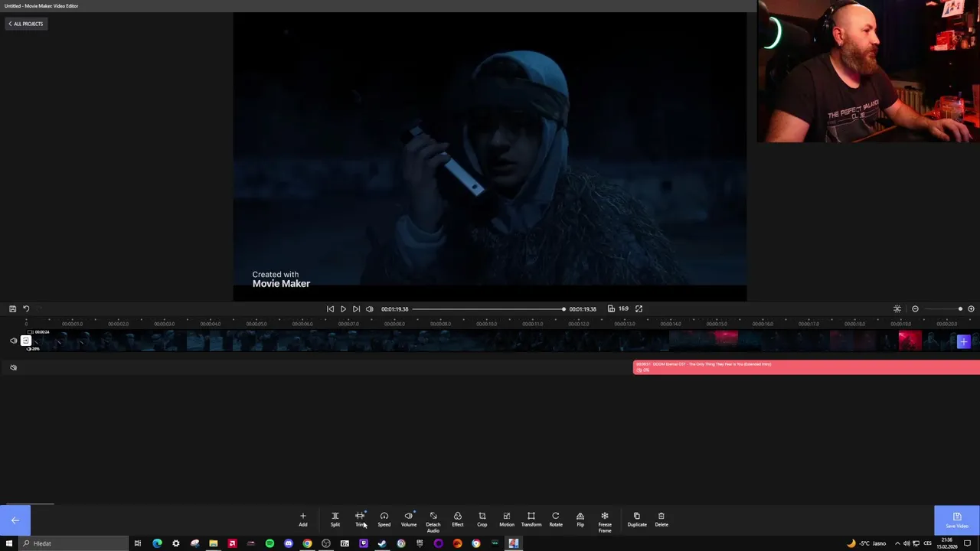Open Steam from the taskbar
This screenshot has height=551, width=980.
point(382,543)
